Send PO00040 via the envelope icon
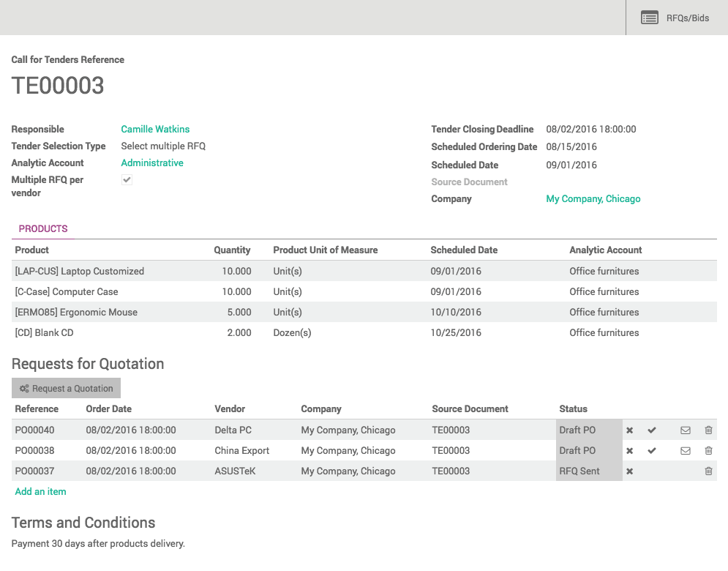728x571 pixels. pos(686,430)
